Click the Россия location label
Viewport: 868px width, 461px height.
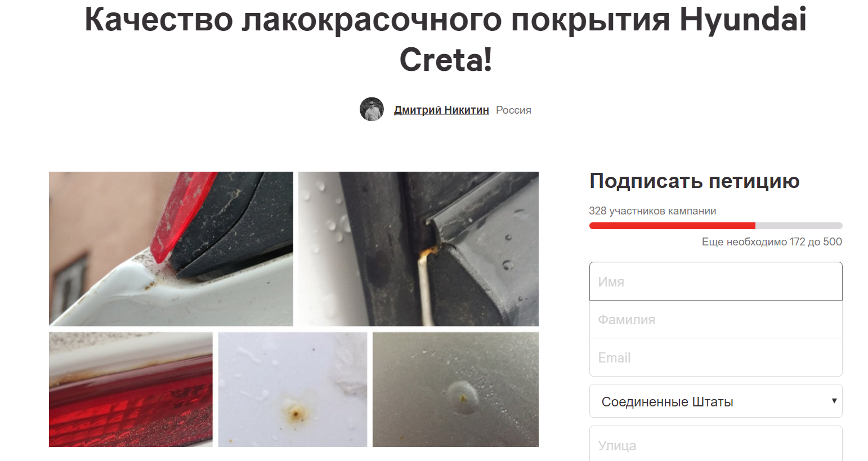click(x=513, y=110)
